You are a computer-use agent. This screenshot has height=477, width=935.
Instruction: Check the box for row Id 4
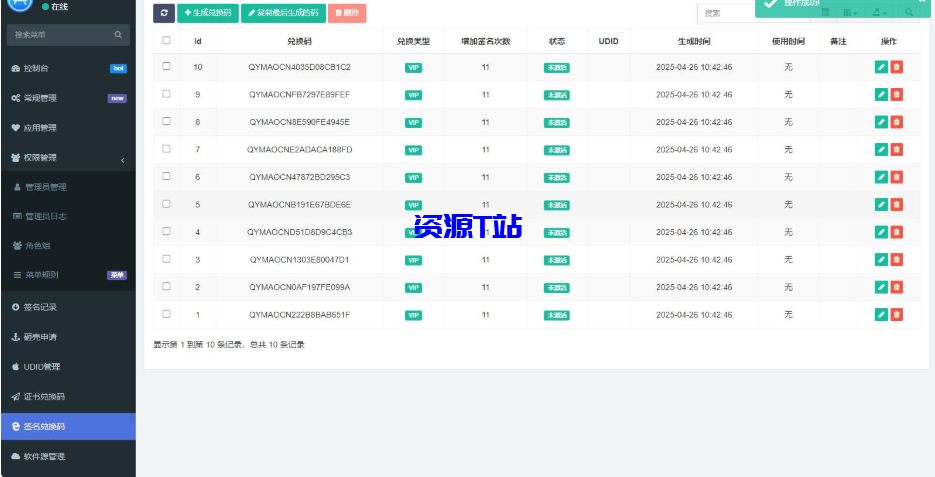[166, 231]
